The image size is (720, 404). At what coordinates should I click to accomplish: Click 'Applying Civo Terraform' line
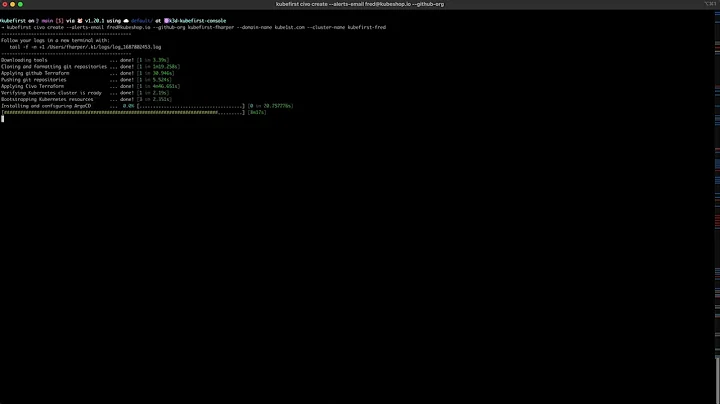point(90,86)
